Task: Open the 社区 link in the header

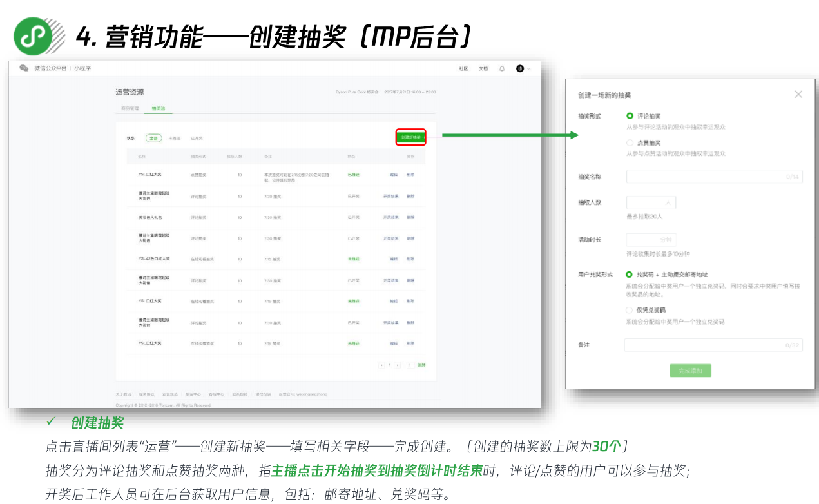Action: pyautogui.click(x=463, y=68)
